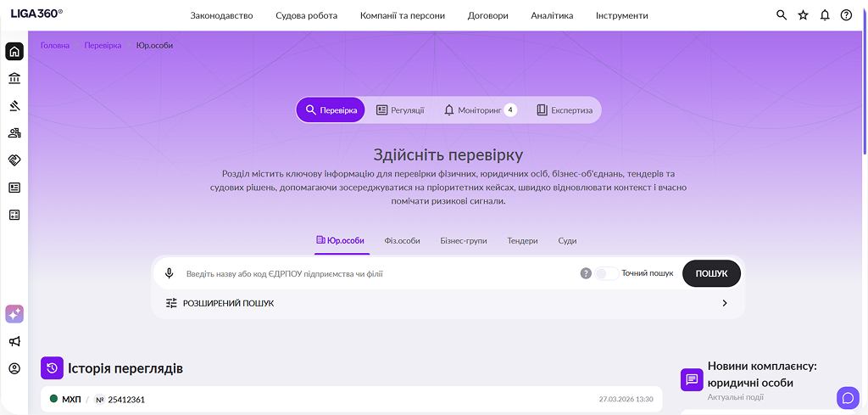Viewport: 868px width, 415px height.
Task: Open the Договори menu
Action: coord(487,15)
